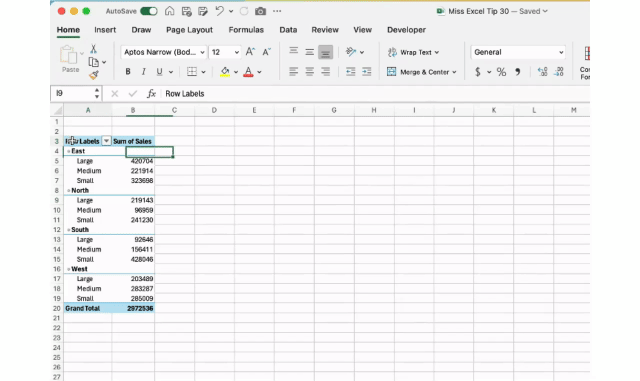
Task: Toggle Underline formatting
Action: point(159,72)
